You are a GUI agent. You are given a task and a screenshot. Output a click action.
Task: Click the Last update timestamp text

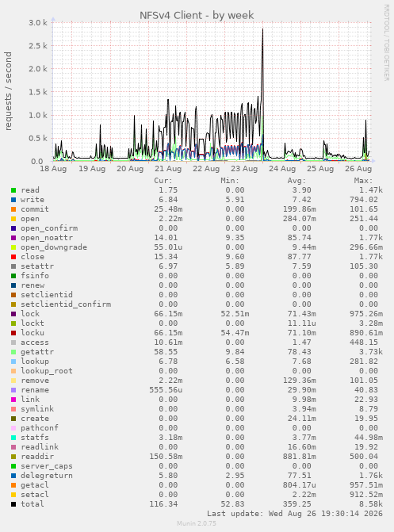pos(295,514)
